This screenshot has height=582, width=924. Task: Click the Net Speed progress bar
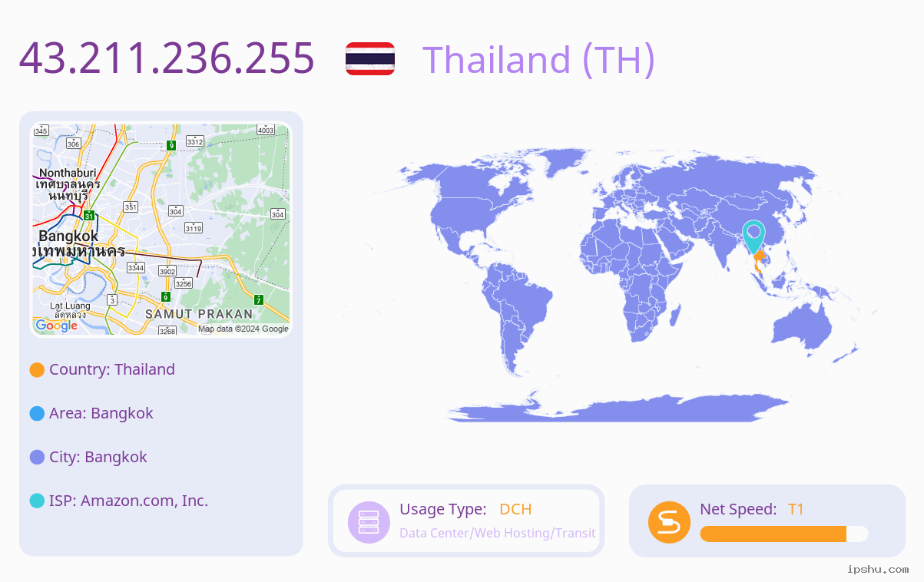coord(784,534)
